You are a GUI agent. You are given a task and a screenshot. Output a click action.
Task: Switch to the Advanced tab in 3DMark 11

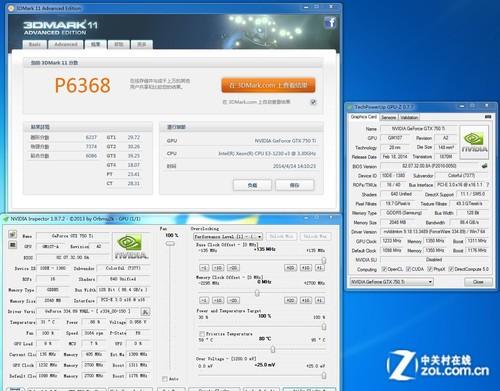tap(66, 45)
